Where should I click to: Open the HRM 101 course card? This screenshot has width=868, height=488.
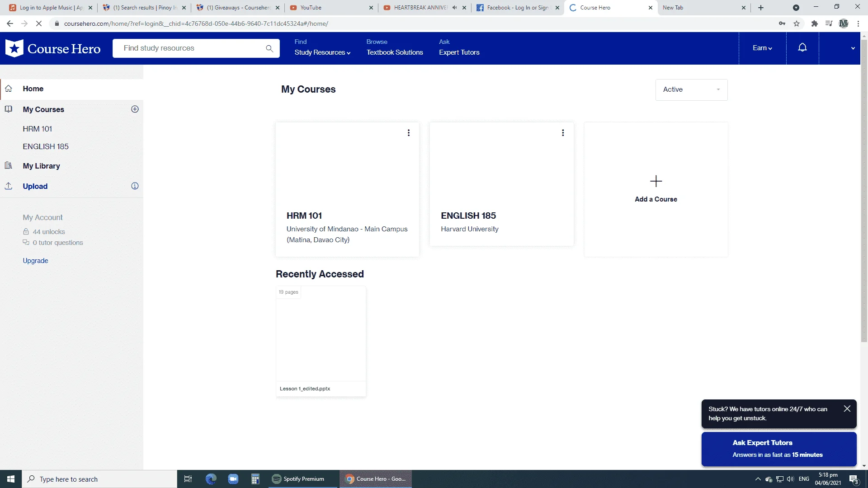click(x=347, y=189)
